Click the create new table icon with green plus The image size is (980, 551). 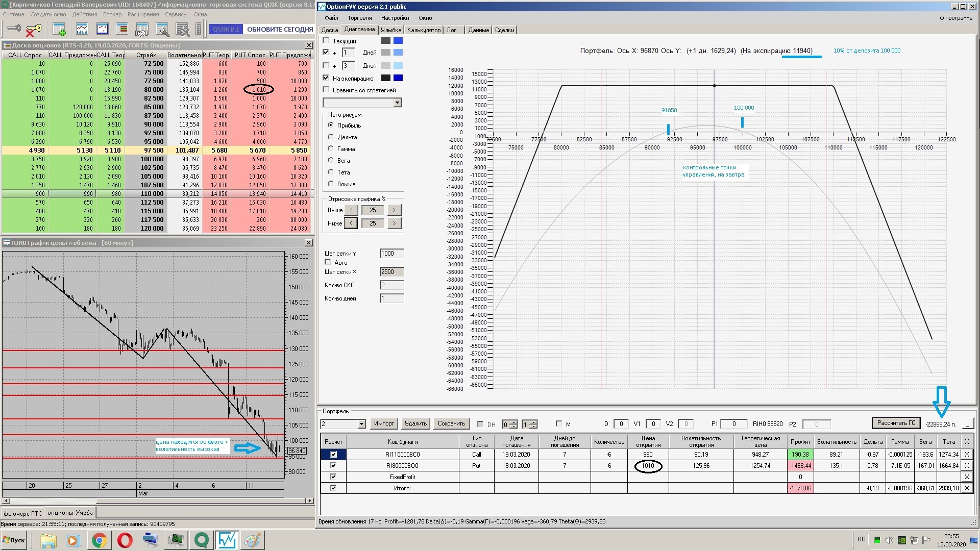point(59,30)
